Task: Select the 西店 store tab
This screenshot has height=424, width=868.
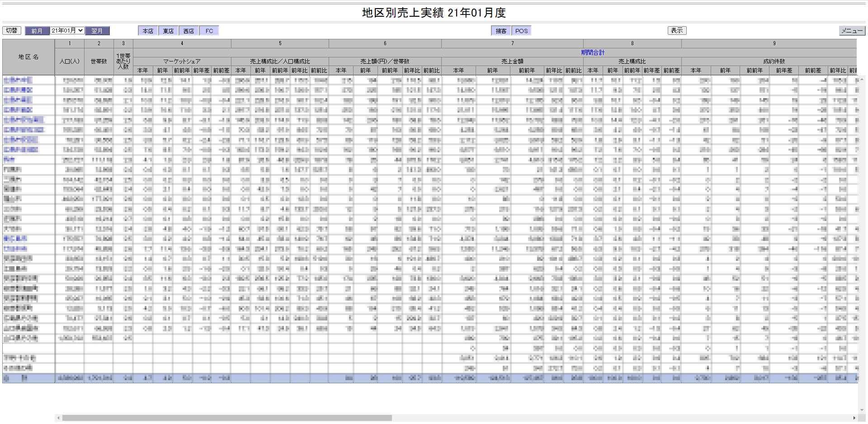Action: (189, 31)
